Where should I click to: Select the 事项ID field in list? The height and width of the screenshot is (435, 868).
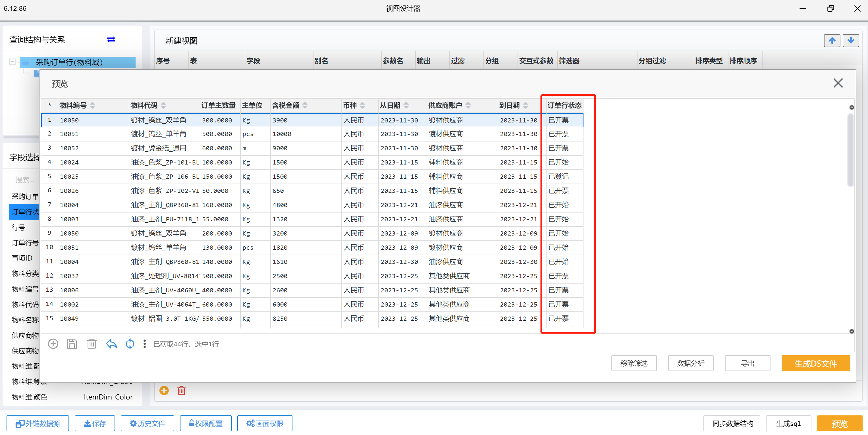pos(22,258)
